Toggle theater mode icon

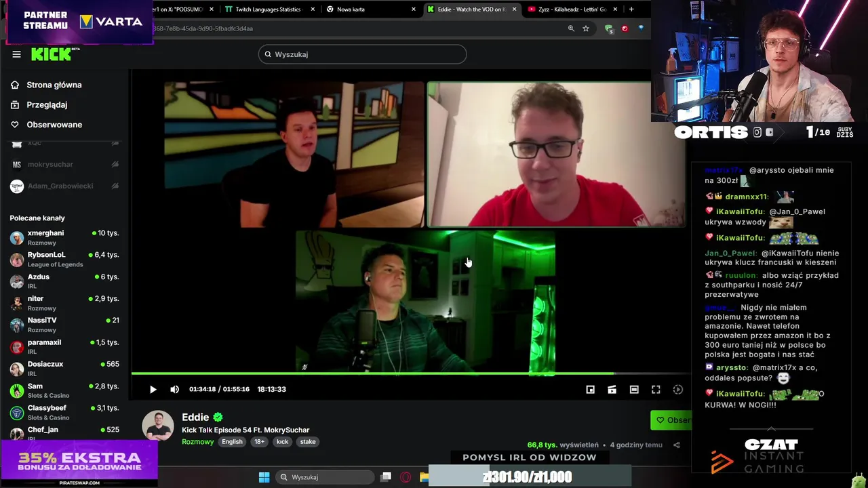click(634, 389)
